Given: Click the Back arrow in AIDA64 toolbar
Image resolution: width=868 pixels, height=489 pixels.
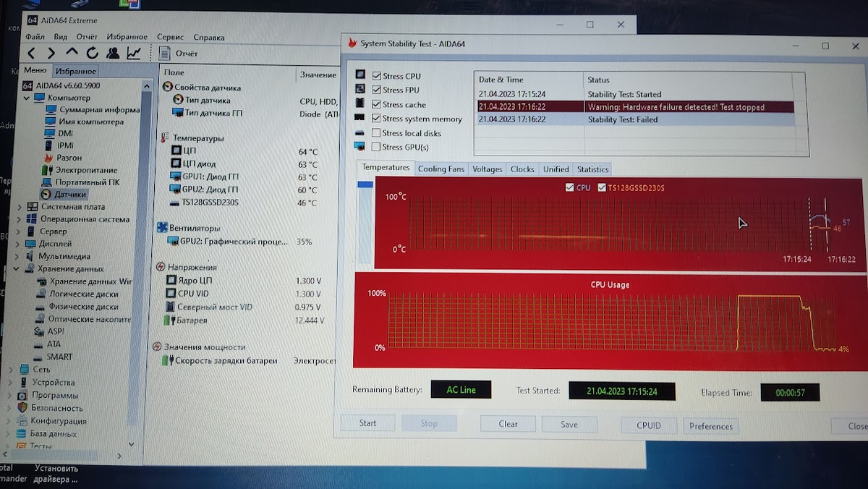Looking at the screenshot, I should coord(31,53).
